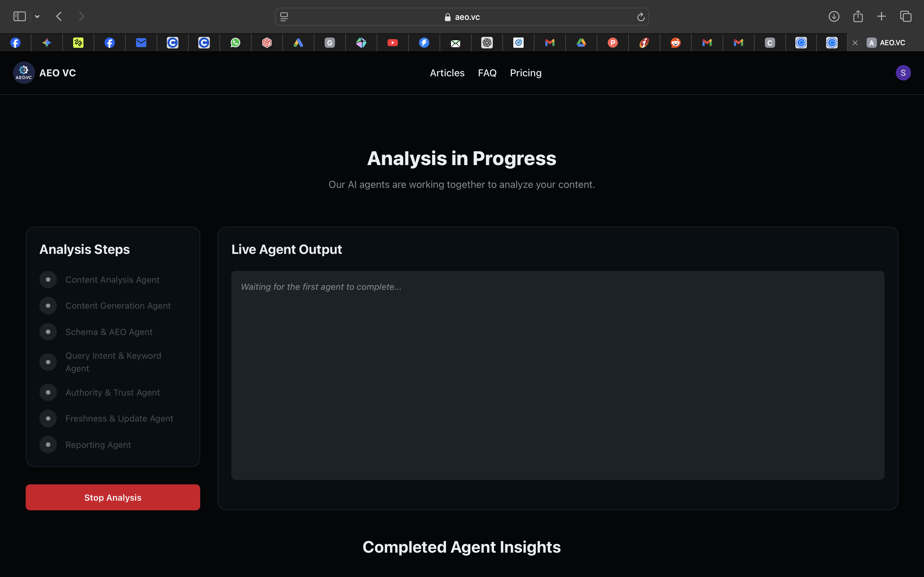The image size is (924, 577).
Task: Click the share icon in toolbar
Action: coord(858,16)
